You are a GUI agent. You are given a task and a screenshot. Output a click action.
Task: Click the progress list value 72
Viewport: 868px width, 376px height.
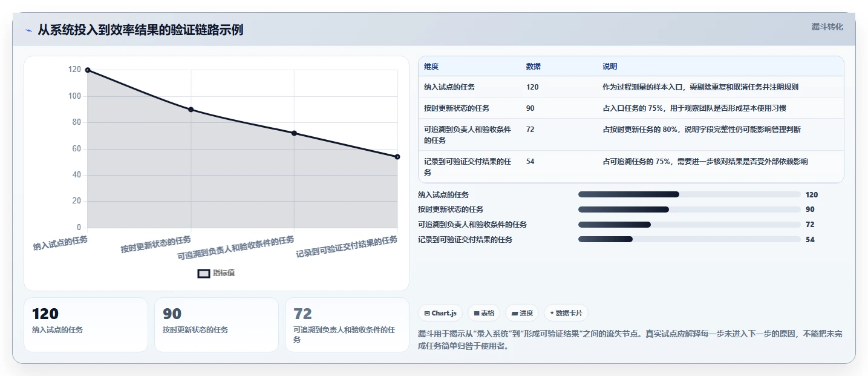coord(810,225)
